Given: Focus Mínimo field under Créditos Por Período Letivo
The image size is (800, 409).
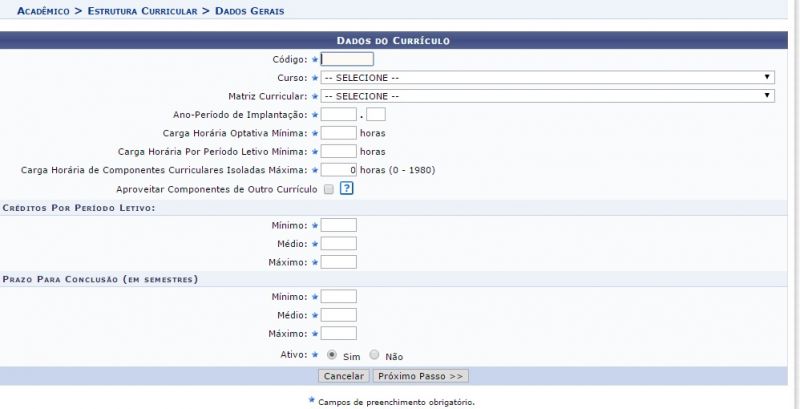Looking at the screenshot, I should 338,225.
